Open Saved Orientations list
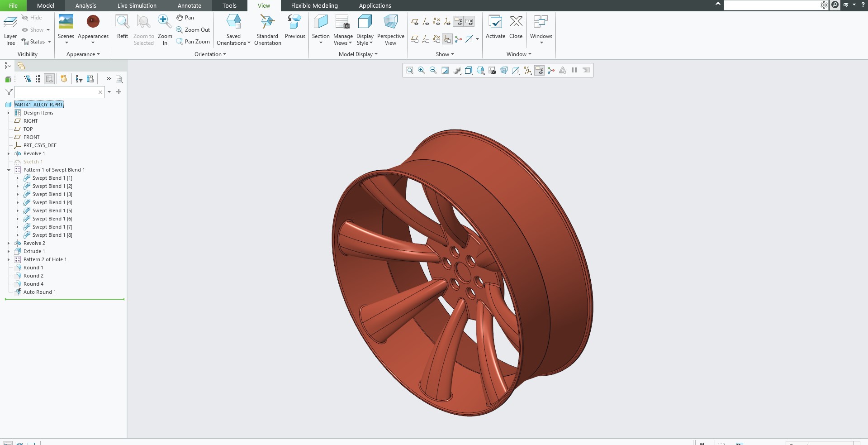 (x=233, y=30)
